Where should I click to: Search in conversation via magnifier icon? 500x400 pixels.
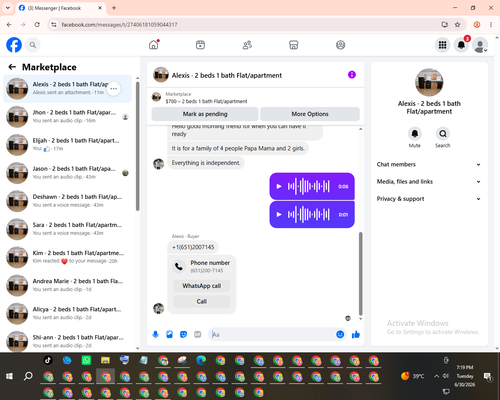[x=443, y=134]
